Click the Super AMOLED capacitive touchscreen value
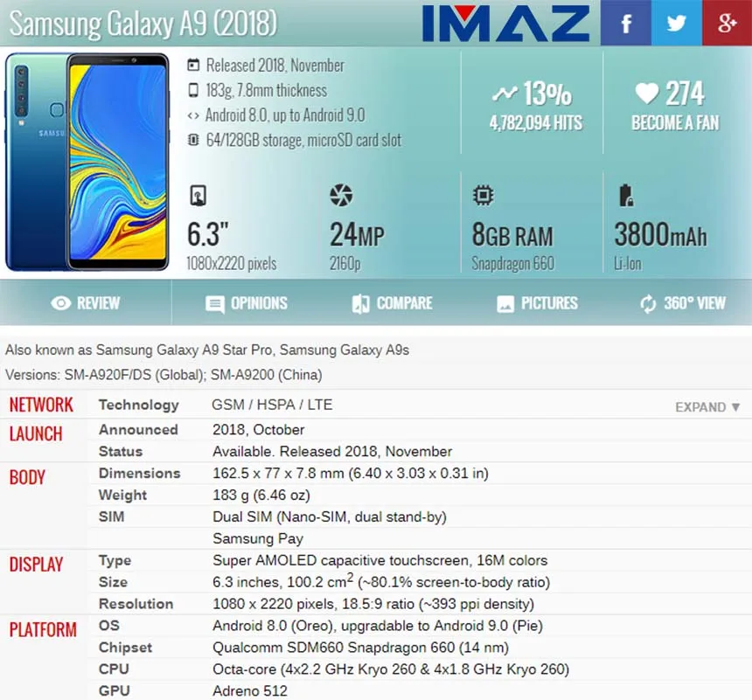752x700 pixels. pos(379,560)
